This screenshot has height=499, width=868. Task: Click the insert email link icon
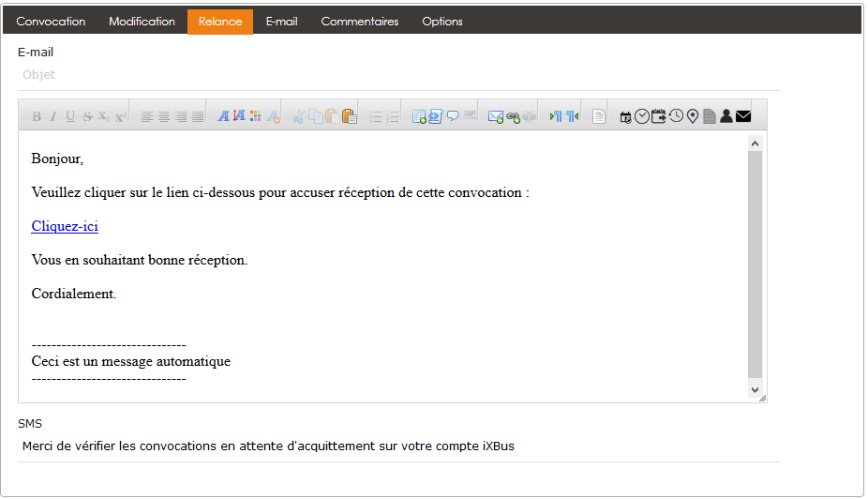(x=496, y=116)
